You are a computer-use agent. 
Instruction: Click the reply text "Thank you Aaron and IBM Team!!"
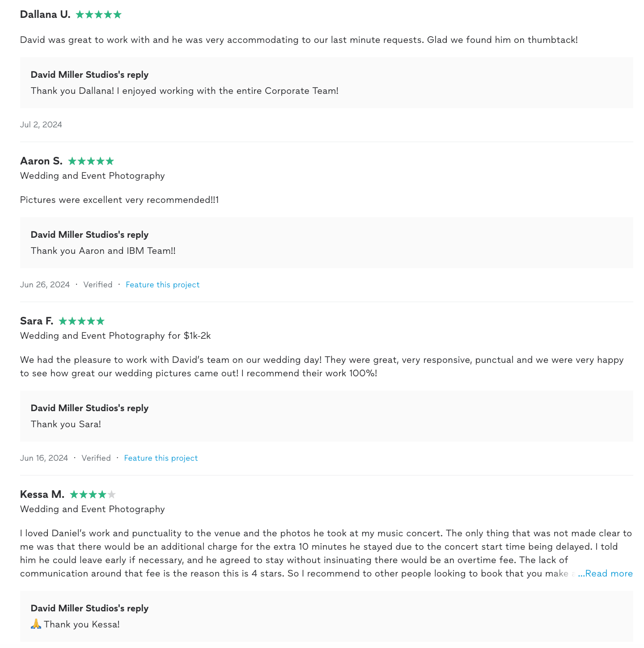[103, 251]
